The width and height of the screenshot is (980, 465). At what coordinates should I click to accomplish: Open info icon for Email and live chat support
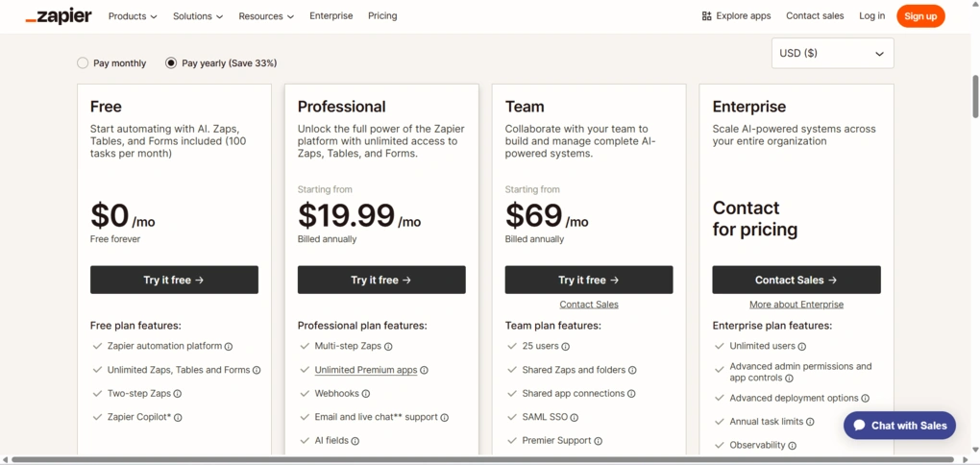445,418
